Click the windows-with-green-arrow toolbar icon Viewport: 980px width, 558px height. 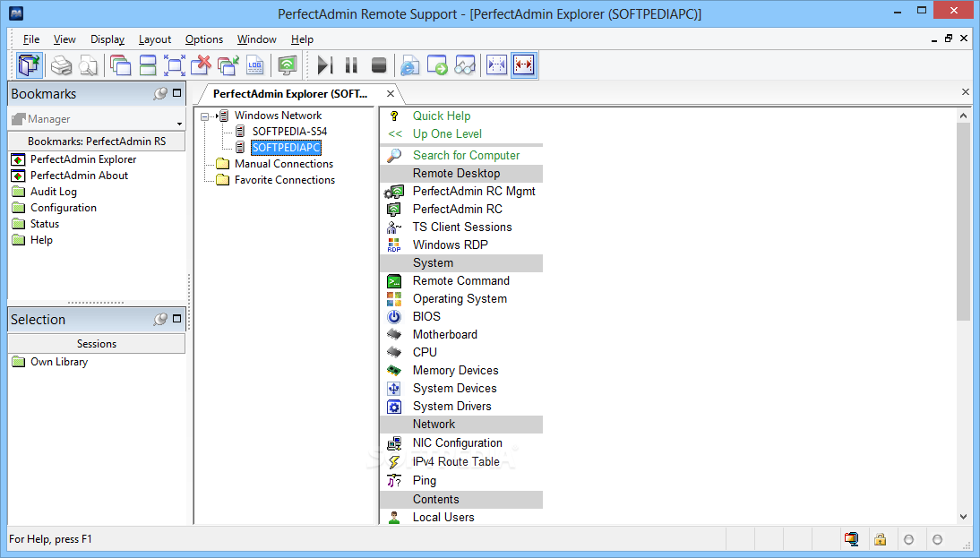228,65
